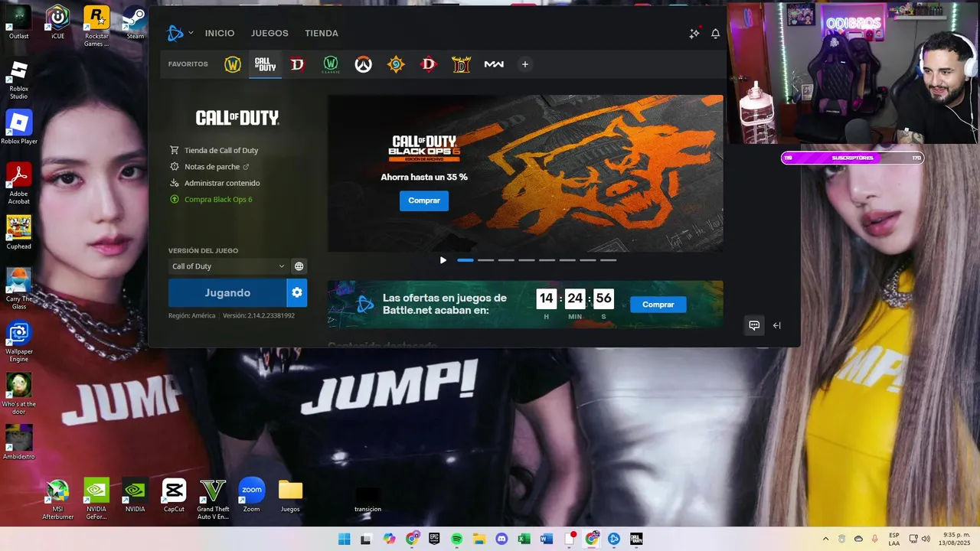Screen dimensions: 980x551
Task: Open the Juegos folder on desktop
Action: pyautogui.click(x=290, y=495)
